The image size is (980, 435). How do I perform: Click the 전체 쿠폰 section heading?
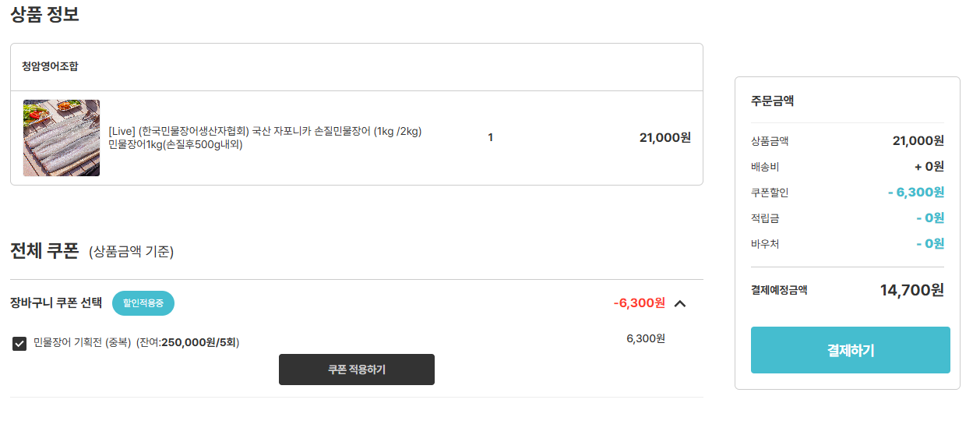[x=44, y=250]
